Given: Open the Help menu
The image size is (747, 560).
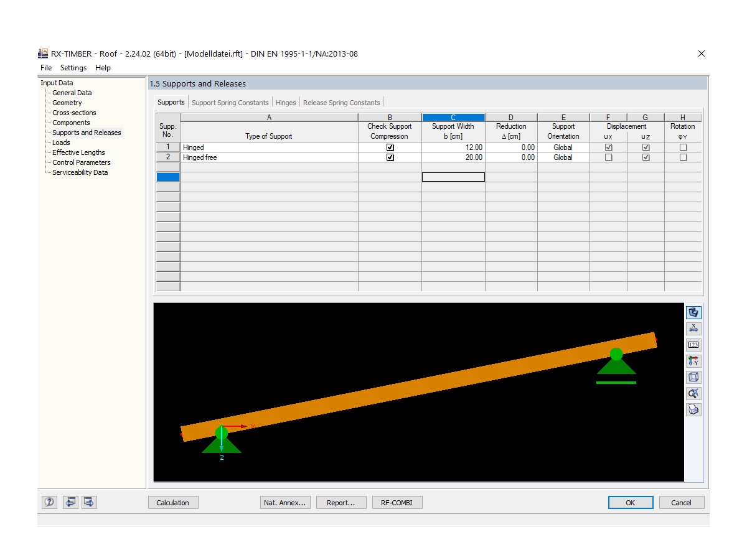Looking at the screenshot, I should 103,68.
